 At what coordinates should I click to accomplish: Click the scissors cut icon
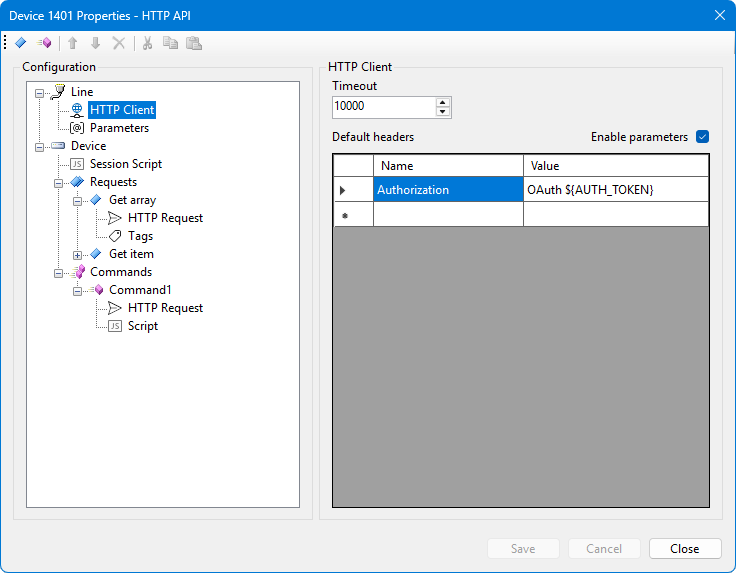[x=147, y=43]
